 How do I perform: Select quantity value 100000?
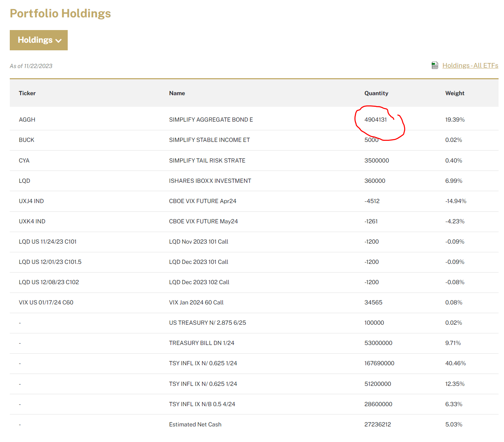pyautogui.click(x=374, y=323)
